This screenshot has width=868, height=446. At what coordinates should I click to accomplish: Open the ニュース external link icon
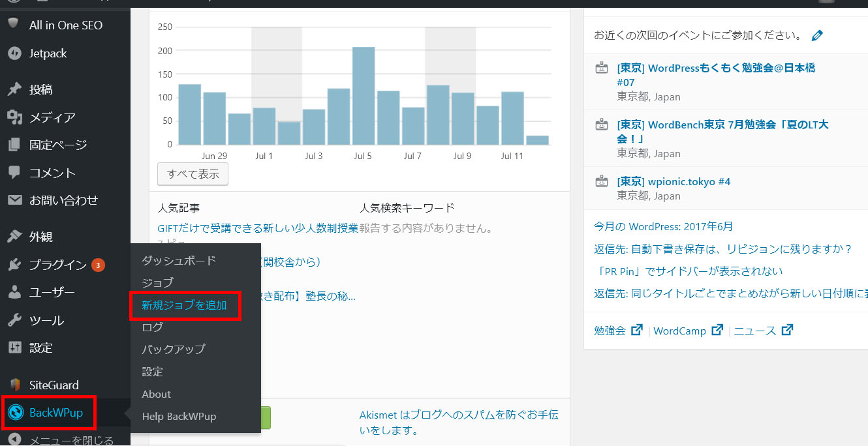[787, 330]
